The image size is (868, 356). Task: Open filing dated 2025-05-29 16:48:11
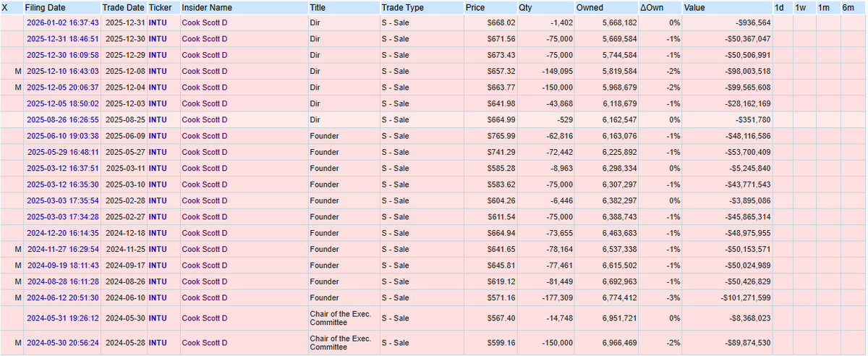click(63, 152)
